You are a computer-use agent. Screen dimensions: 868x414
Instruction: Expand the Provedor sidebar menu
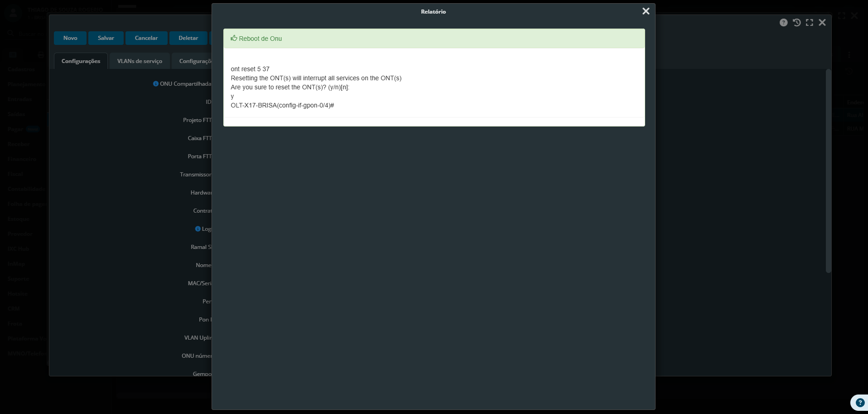coord(20,234)
